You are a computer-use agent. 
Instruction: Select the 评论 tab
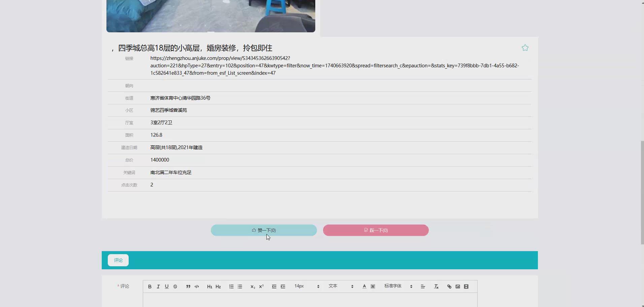[x=118, y=260]
